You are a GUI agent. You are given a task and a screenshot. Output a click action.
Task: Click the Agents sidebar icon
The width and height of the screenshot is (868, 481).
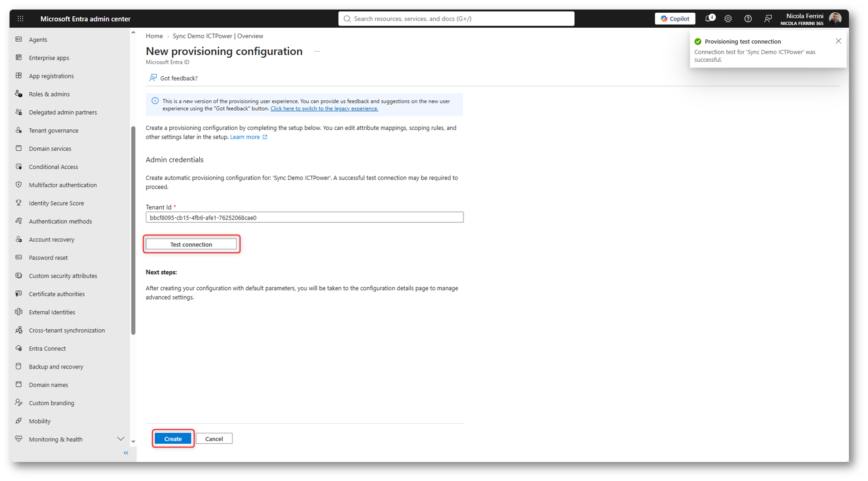click(19, 39)
